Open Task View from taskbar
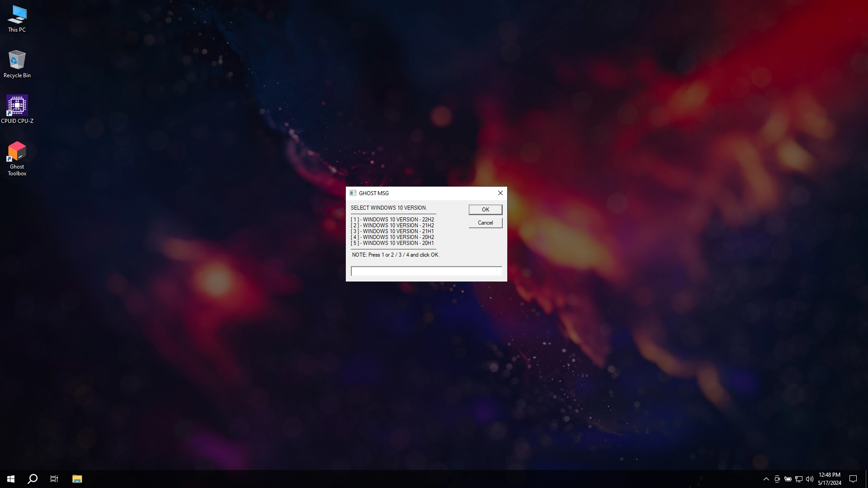The width and height of the screenshot is (868, 488). (x=54, y=479)
